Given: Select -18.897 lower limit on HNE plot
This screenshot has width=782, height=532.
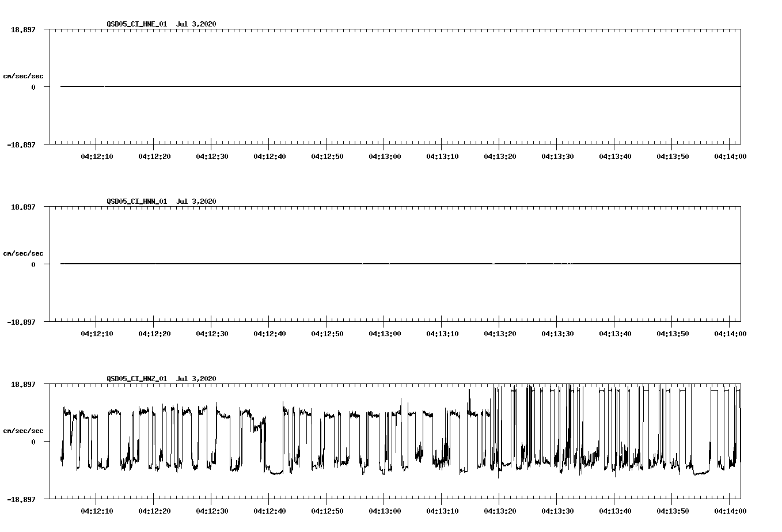Looking at the screenshot, I should pyautogui.click(x=21, y=145).
